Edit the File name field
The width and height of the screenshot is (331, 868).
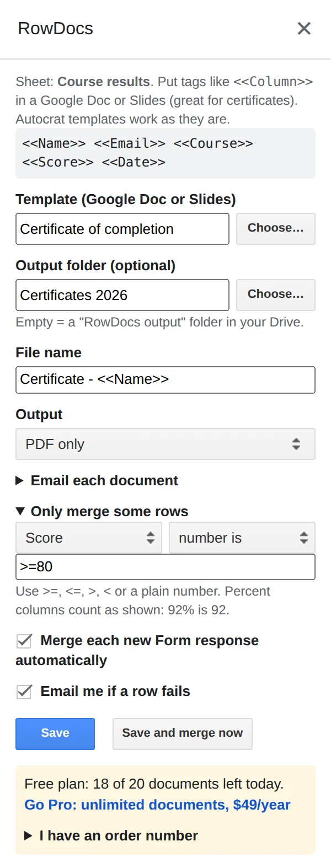165,379
